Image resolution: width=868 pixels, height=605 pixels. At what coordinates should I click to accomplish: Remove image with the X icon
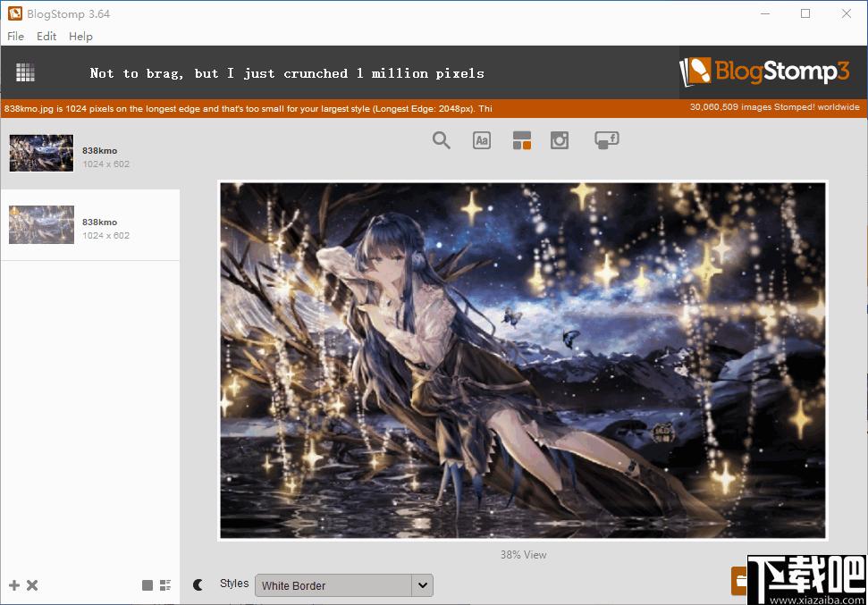click(x=32, y=585)
